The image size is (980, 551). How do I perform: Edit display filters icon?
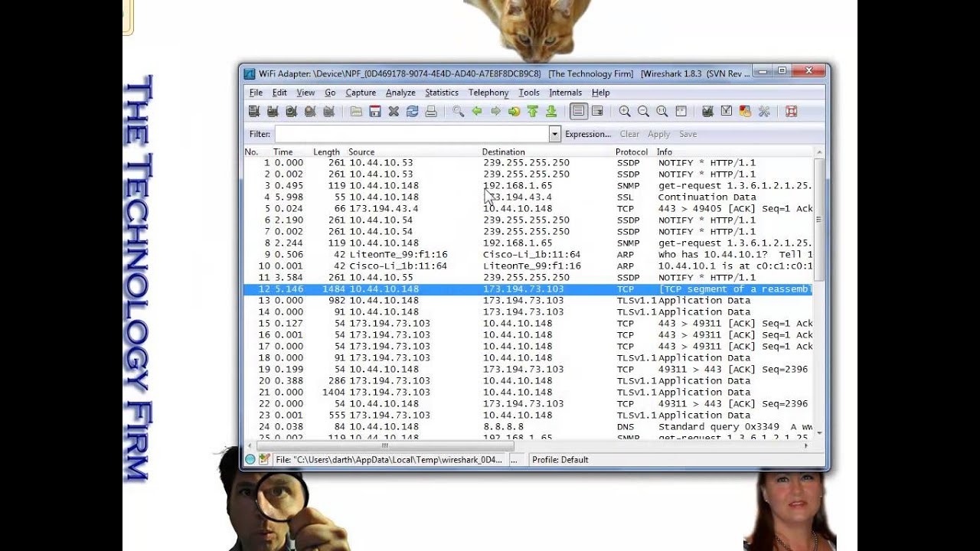tap(727, 112)
